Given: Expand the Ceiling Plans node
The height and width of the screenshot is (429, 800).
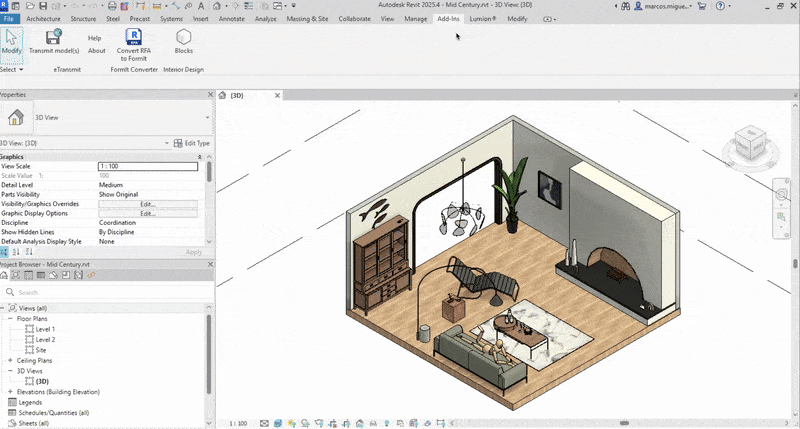Looking at the screenshot, I should pyautogui.click(x=10, y=360).
